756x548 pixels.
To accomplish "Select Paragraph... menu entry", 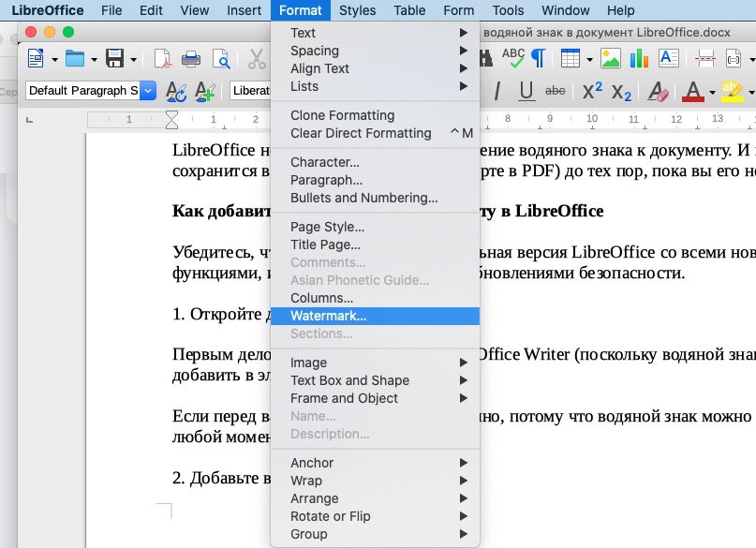I will 375,180.
